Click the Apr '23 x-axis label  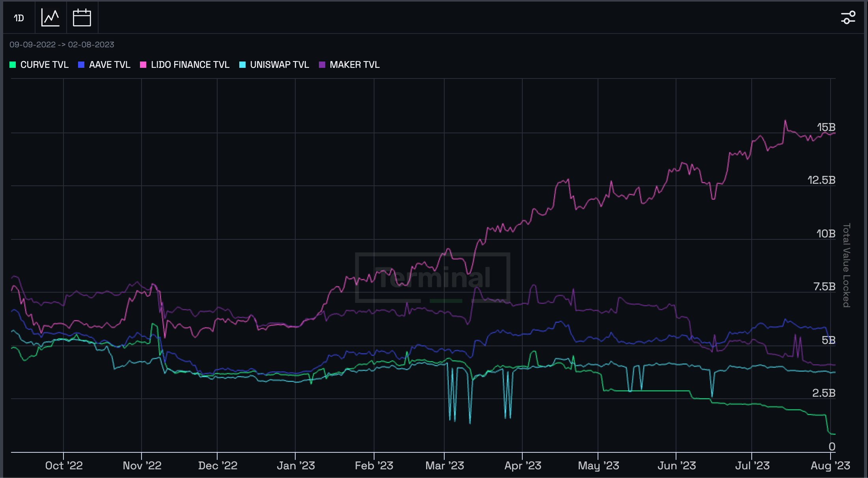tap(523, 466)
